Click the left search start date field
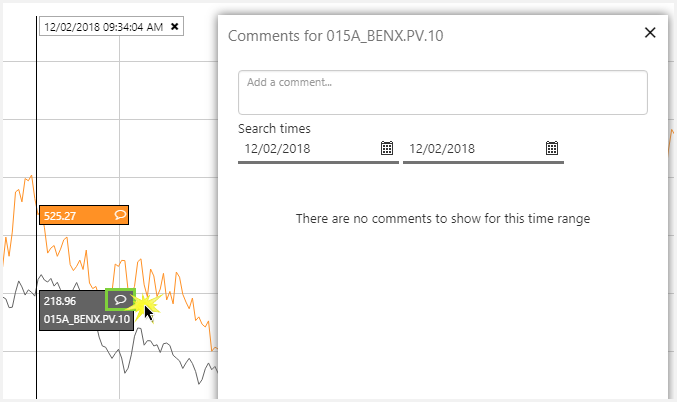The image size is (677, 402). coord(308,149)
